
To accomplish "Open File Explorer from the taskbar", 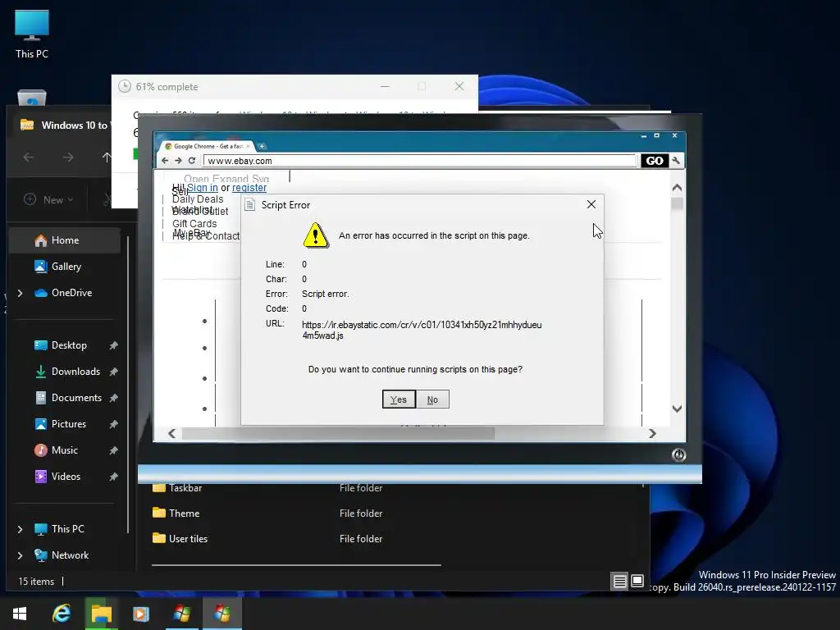I will click(x=101, y=614).
